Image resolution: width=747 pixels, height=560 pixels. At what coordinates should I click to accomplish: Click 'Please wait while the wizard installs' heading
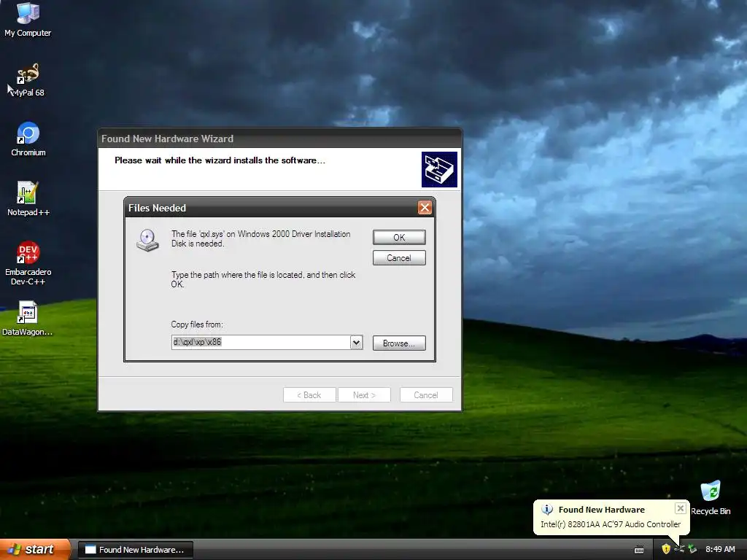[x=220, y=160]
